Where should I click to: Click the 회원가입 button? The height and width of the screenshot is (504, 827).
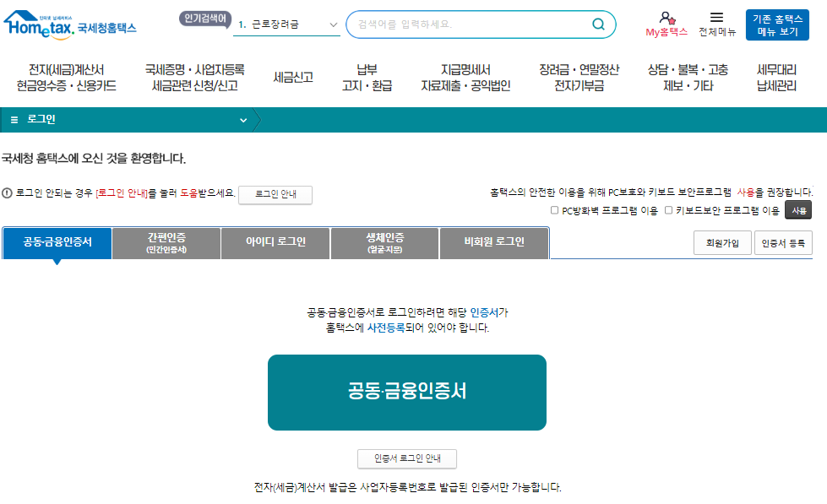[x=722, y=242]
